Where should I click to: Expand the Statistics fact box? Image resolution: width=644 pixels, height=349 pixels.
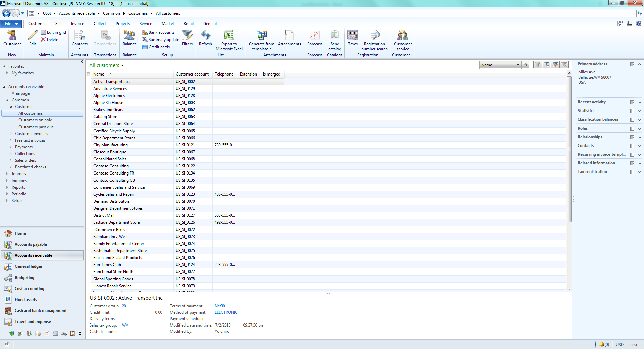pyautogui.click(x=640, y=111)
